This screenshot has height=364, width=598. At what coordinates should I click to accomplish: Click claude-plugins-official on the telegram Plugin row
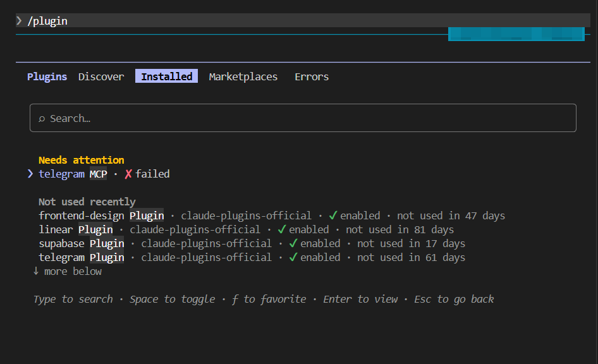coord(206,258)
